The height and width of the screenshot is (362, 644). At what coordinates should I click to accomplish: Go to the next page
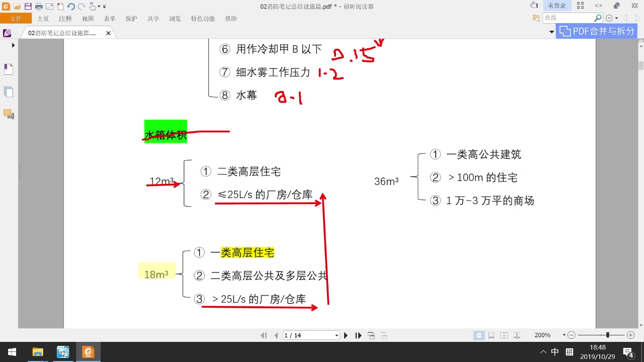(x=346, y=335)
